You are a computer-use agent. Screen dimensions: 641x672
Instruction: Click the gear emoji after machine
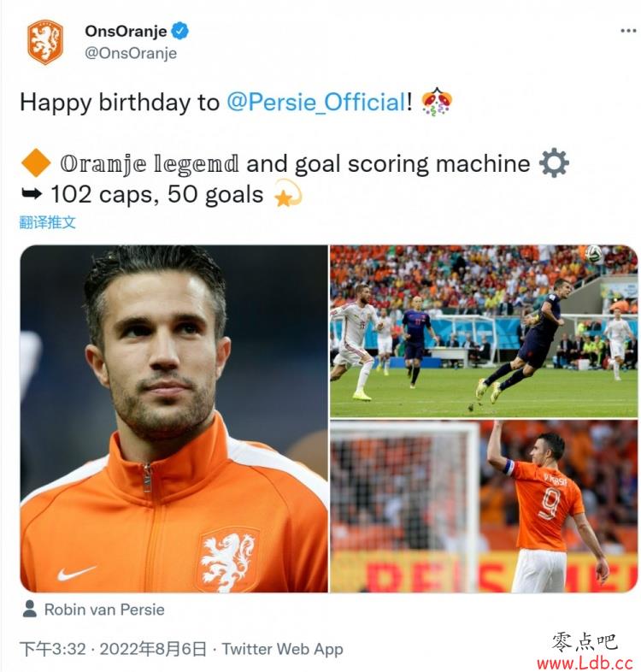coord(554,162)
